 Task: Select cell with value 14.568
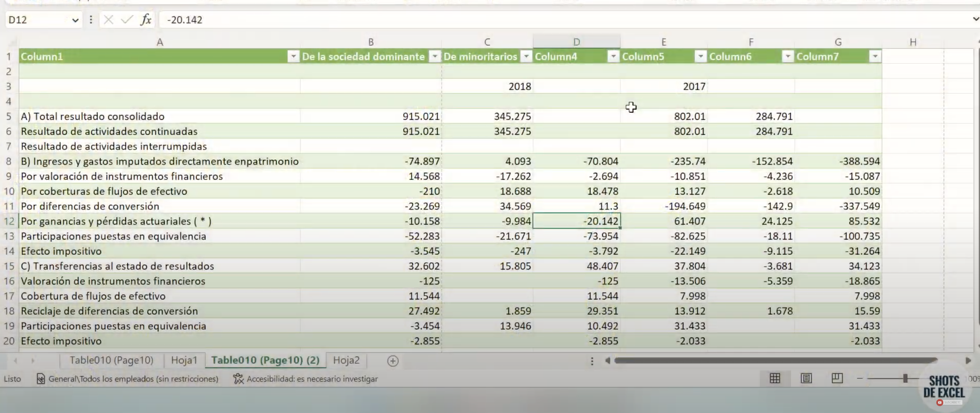click(371, 176)
